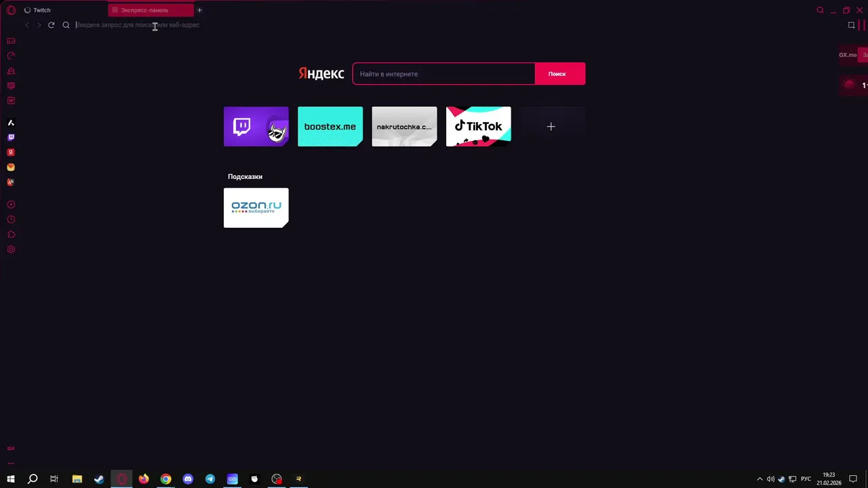Image resolution: width=868 pixels, height=488 pixels.
Task: Click the GX.me tab in the right-edge panel
Action: (848, 55)
